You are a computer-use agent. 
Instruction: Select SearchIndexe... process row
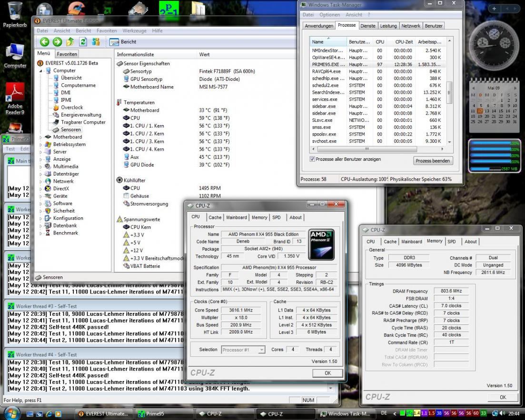coord(377,92)
